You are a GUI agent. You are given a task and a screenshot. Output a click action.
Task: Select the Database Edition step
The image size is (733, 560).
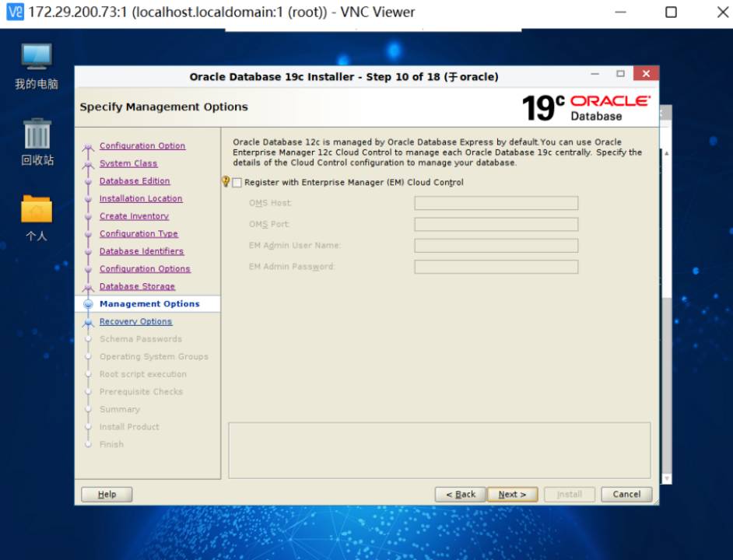(135, 181)
